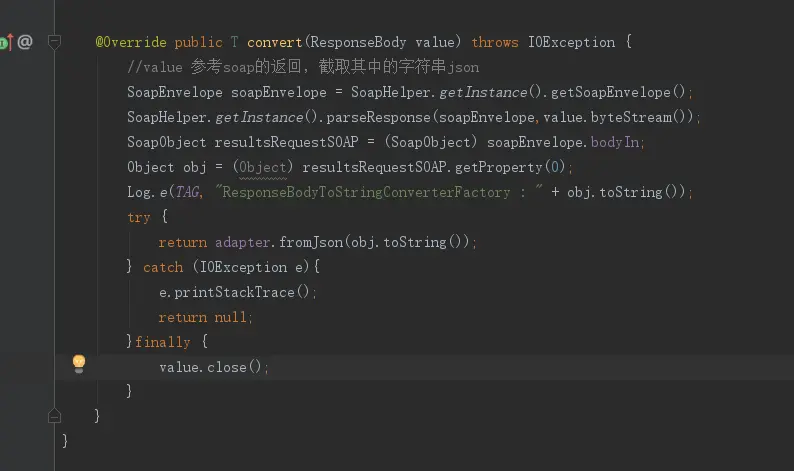Click the convert method name

tap(274, 42)
